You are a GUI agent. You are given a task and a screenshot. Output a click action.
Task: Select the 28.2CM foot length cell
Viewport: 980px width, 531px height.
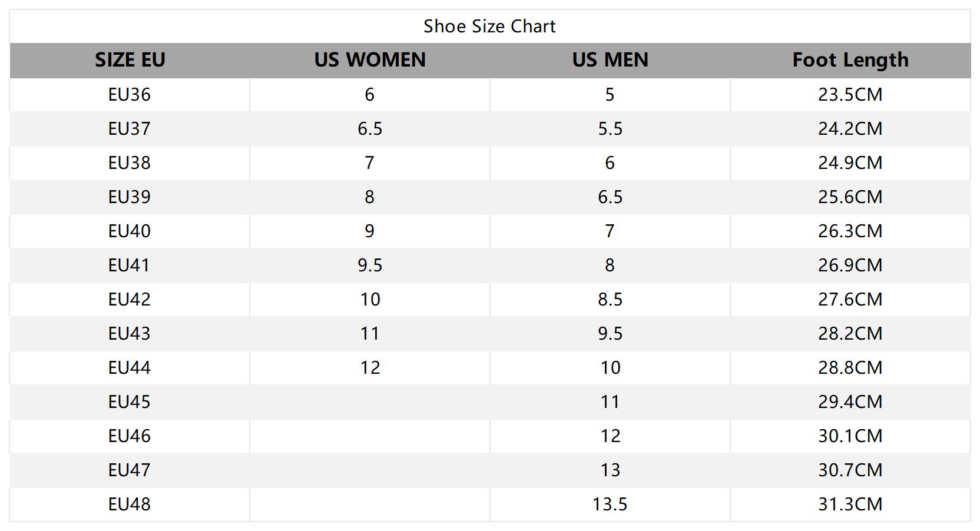[x=850, y=334]
